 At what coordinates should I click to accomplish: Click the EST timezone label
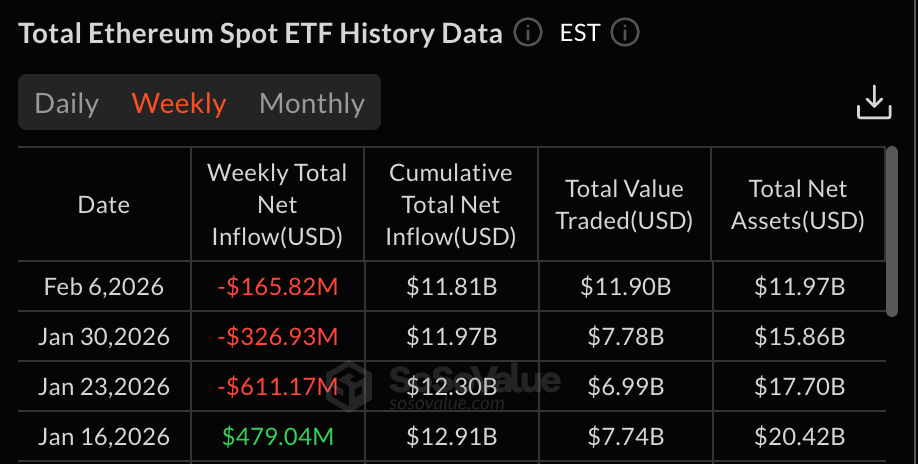[580, 33]
